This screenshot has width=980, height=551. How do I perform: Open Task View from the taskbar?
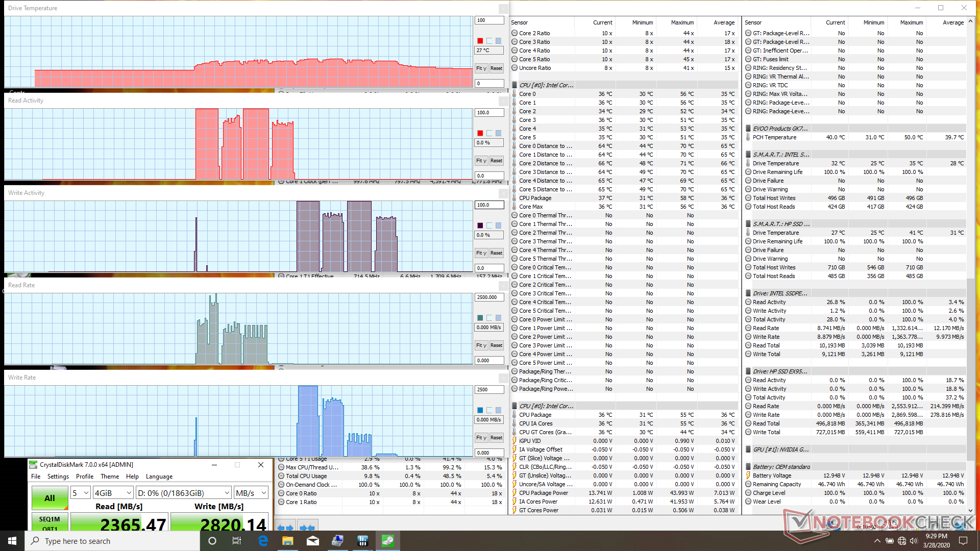[x=237, y=541]
